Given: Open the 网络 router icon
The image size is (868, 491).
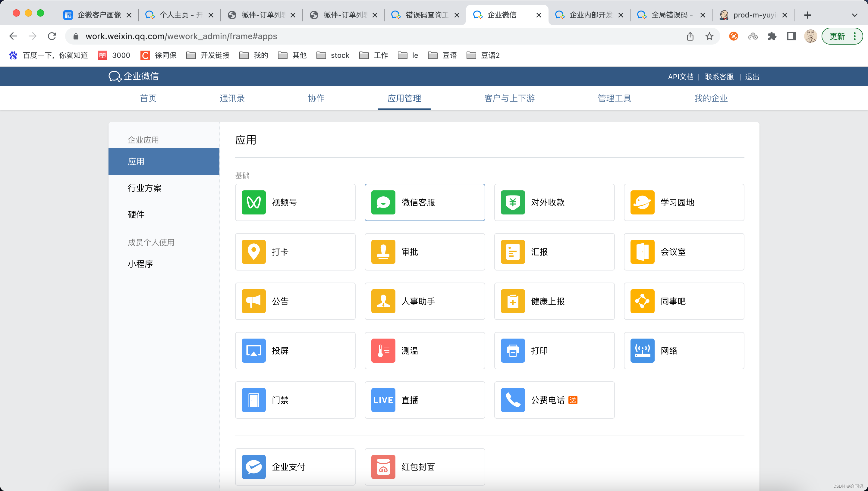Looking at the screenshot, I should pyautogui.click(x=642, y=350).
